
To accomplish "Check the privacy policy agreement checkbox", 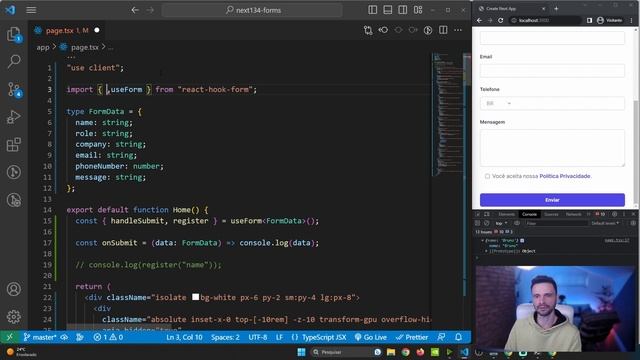I will [x=487, y=176].
